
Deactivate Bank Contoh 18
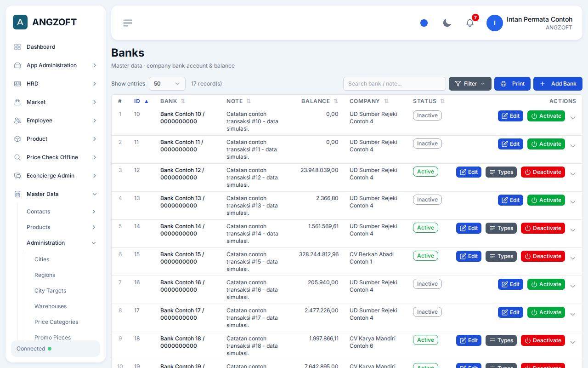click(543, 340)
